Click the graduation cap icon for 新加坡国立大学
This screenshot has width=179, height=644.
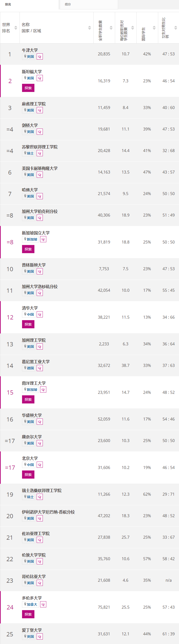point(43,239)
